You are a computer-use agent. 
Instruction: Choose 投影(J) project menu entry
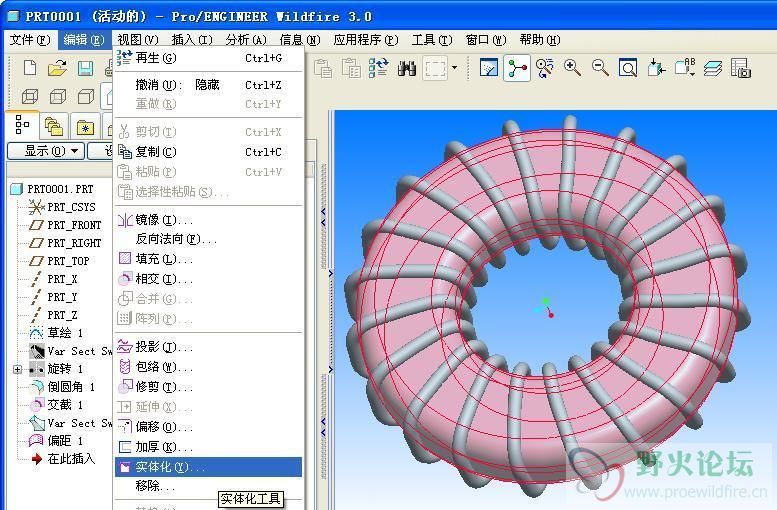208,347
